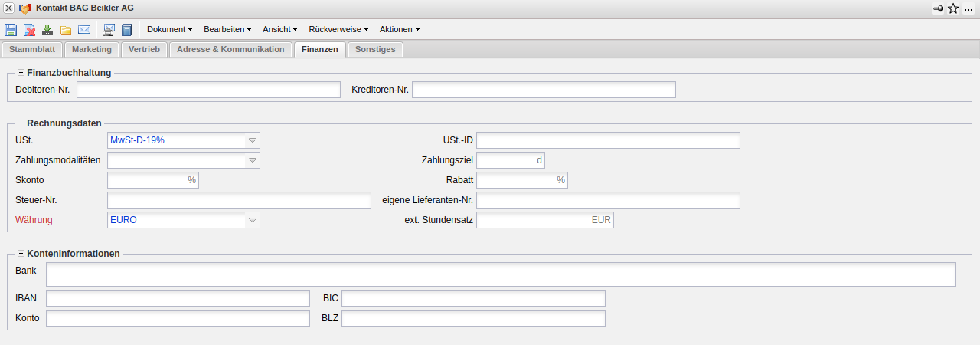Click the save and close download-arrow icon

pyautogui.click(x=47, y=30)
